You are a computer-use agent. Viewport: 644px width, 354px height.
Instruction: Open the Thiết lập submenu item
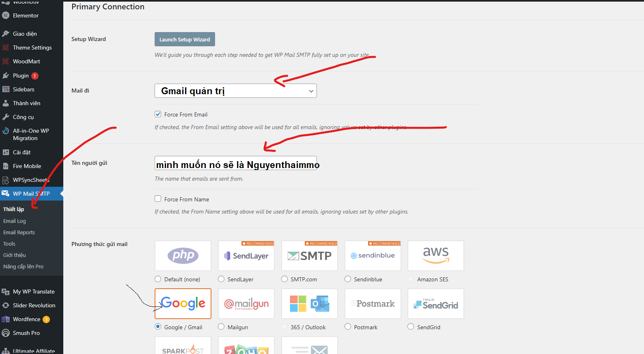pos(14,209)
